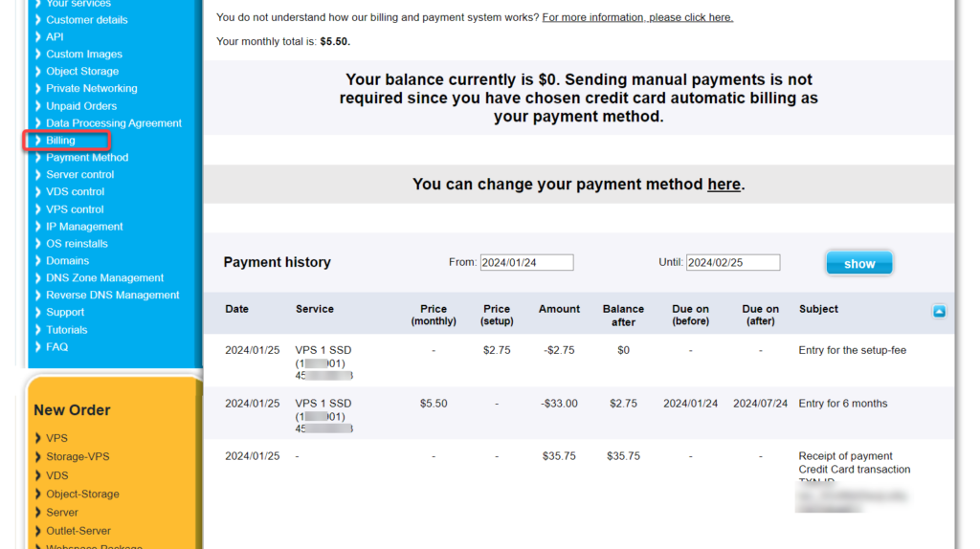
Task: Click the From date input field
Action: click(526, 263)
